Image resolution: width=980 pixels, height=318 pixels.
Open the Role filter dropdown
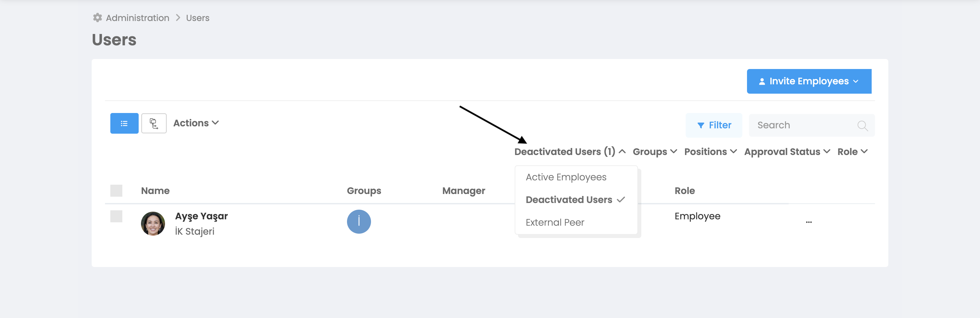click(x=852, y=152)
